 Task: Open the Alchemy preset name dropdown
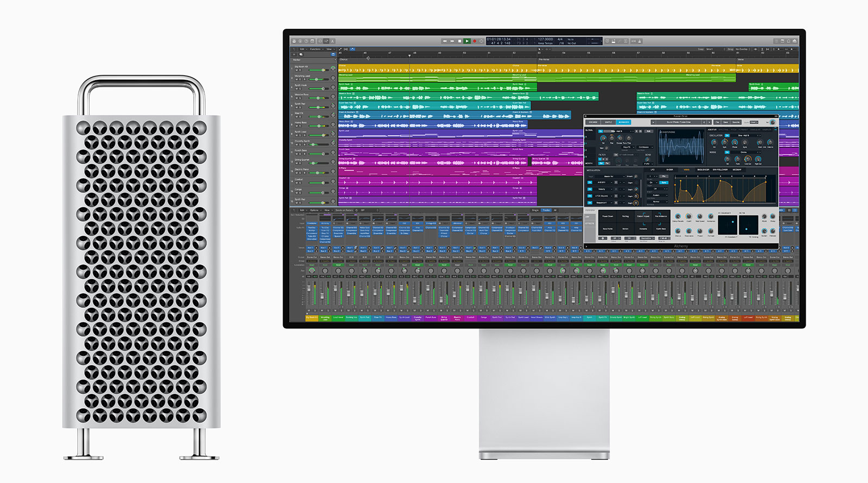point(678,123)
